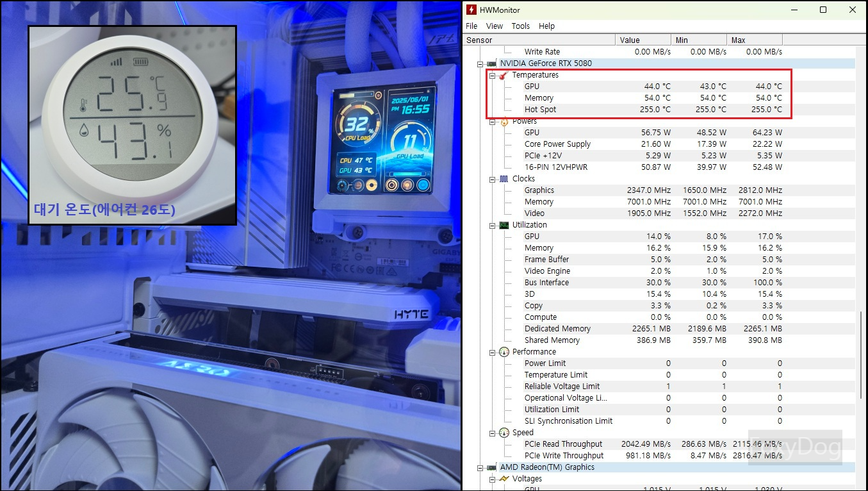Select the 16-PIN 12VHPWR row
This screenshot has width=868, height=491.
pos(659,167)
